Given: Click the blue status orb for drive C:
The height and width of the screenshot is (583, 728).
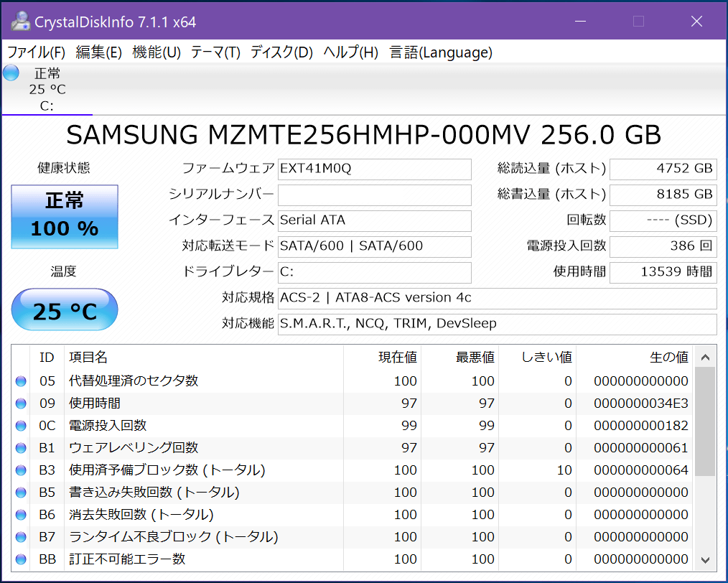Looking at the screenshot, I should (x=11, y=73).
